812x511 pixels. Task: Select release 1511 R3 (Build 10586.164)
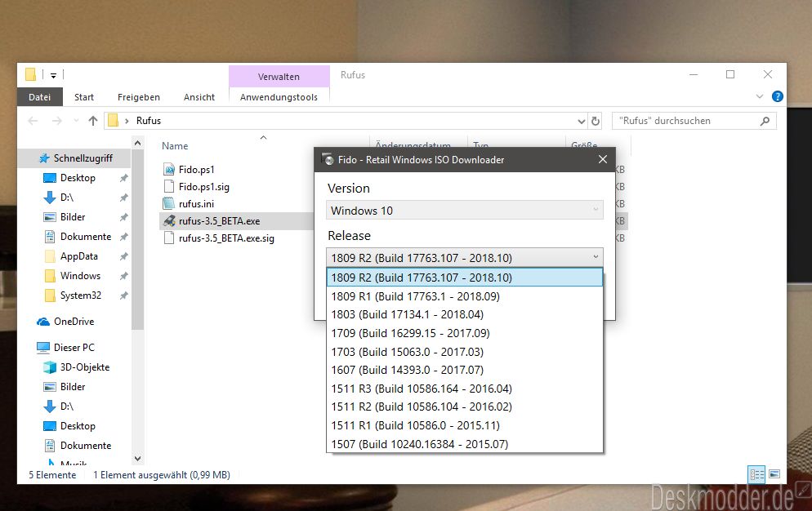(x=465, y=389)
